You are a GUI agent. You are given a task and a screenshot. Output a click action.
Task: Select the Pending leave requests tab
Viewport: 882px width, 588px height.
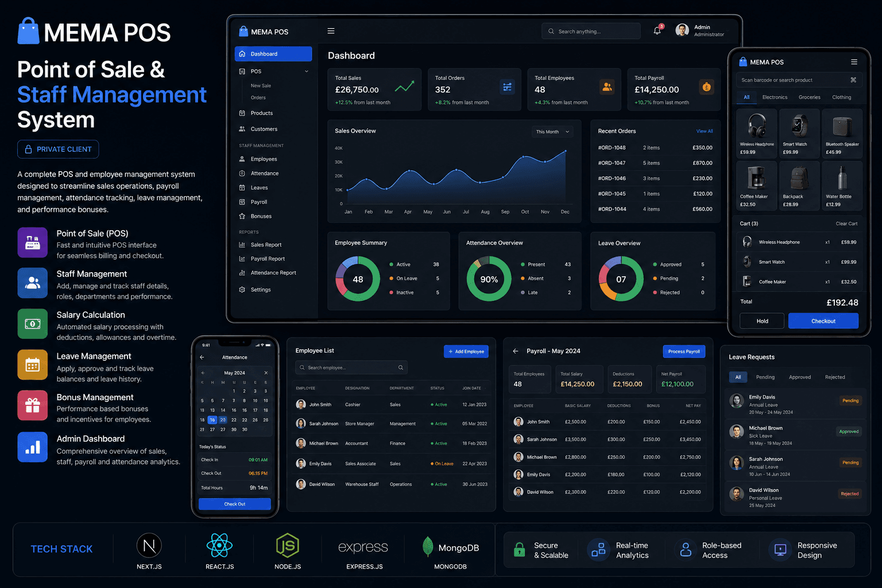765,377
